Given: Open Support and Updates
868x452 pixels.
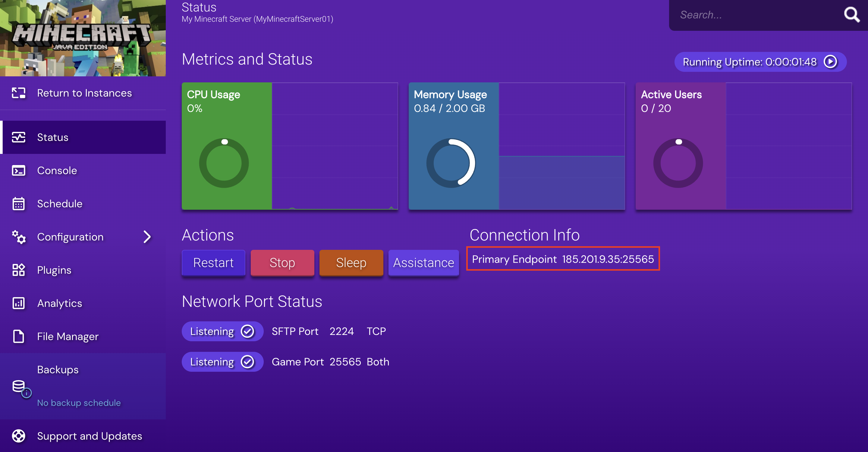Looking at the screenshot, I should tap(89, 436).
